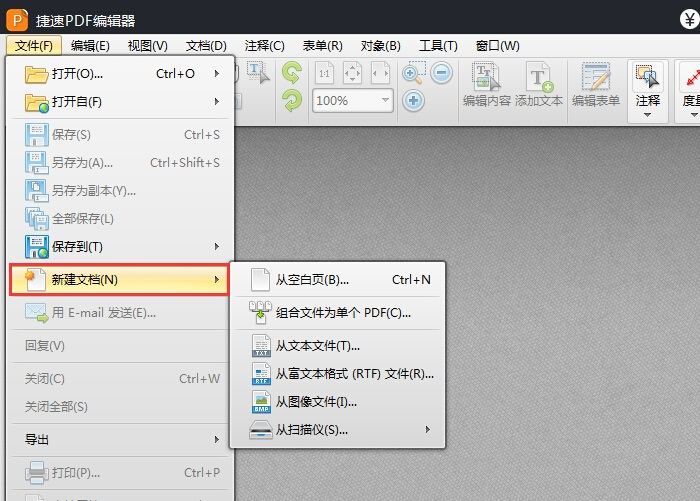Expand the 打开自(F) submenu arrow
The image size is (700, 501).
(217, 101)
